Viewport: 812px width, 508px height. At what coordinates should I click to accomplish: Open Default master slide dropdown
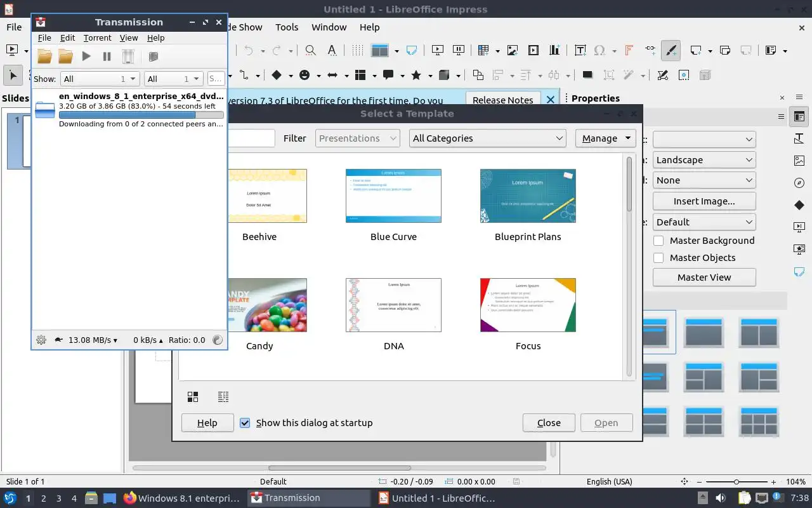704,222
